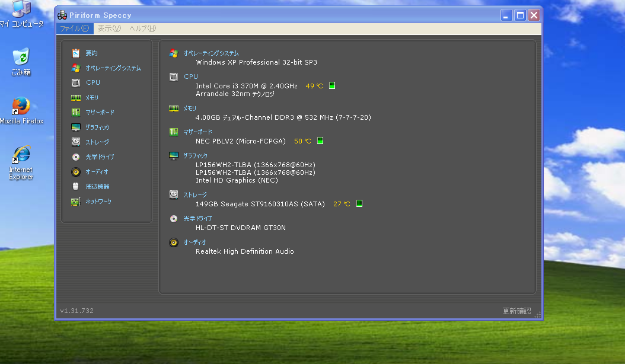Screen dimensions: 625x364
Task: Click the Windows flag icon beside sidebar オペレーティングシステム
Action: (x=76, y=68)
